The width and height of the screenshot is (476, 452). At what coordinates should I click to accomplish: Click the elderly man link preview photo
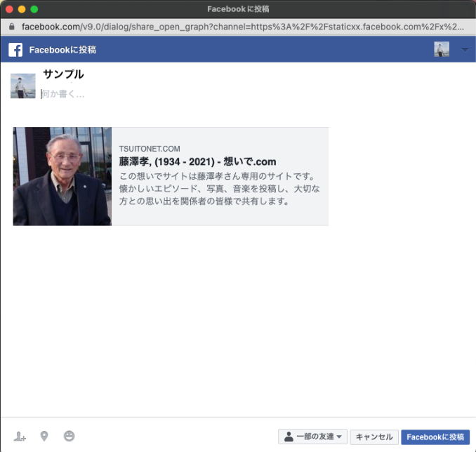62,176
